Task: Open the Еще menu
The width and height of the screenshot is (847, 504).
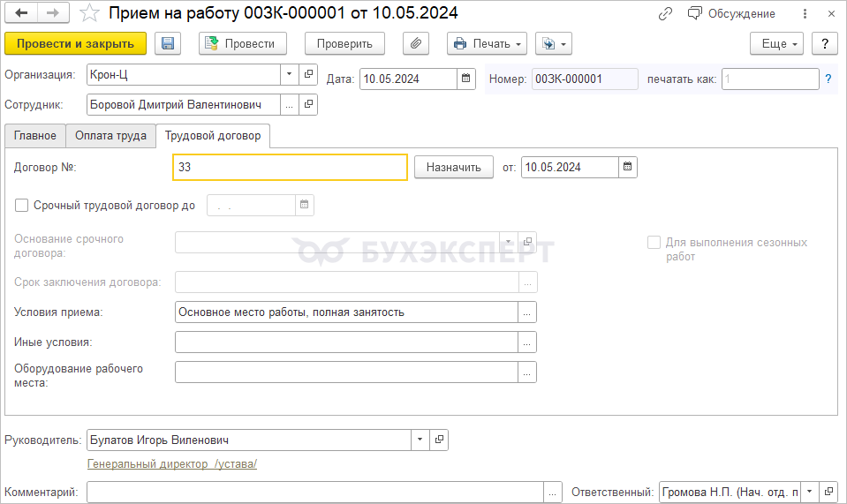Action: pyautogui.click(x=776, y=44)
